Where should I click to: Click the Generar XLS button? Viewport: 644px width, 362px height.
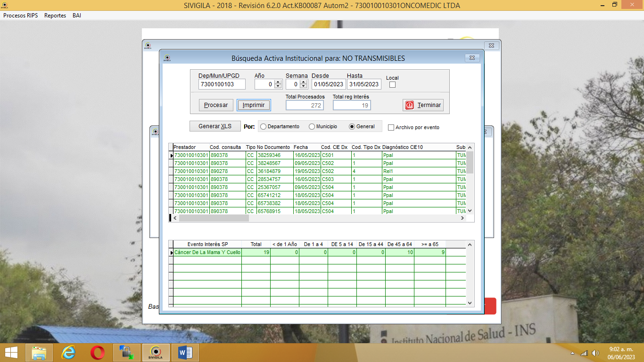215,126
